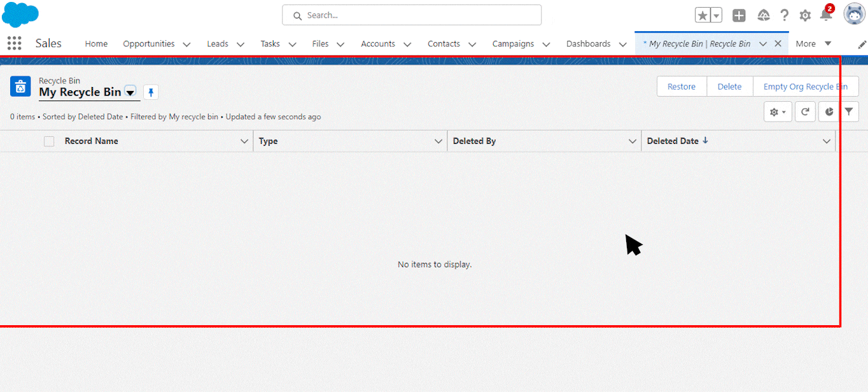Expand the Tasks tab menu
This screenshot has height=392, width=868.
click(x=292, y=44)
